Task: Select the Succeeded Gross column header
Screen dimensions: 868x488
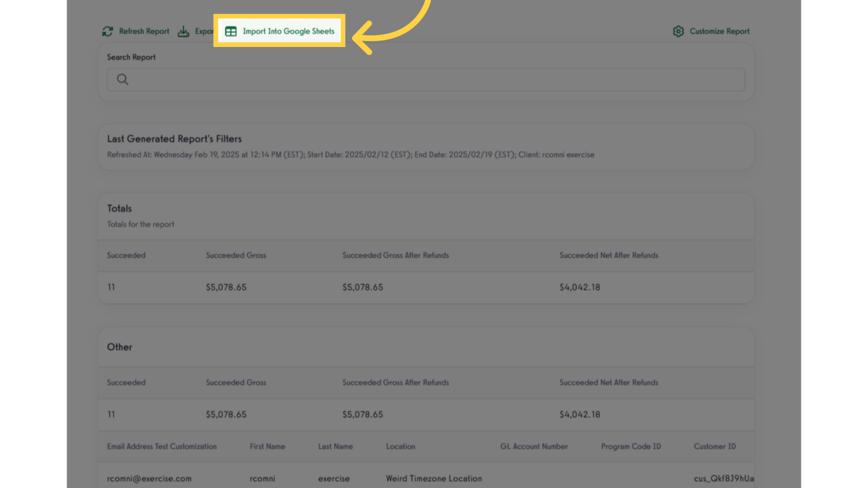Action: 236,255
